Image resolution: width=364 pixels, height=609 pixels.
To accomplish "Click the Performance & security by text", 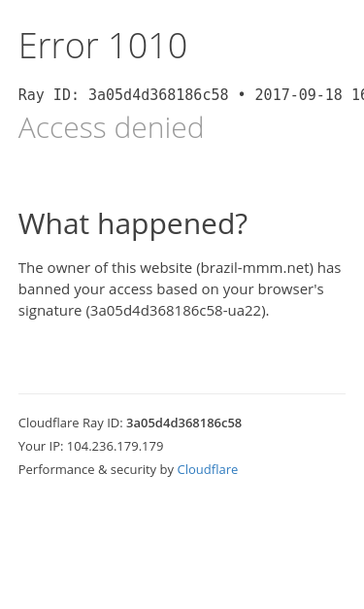I will click(x=96, y=469).
